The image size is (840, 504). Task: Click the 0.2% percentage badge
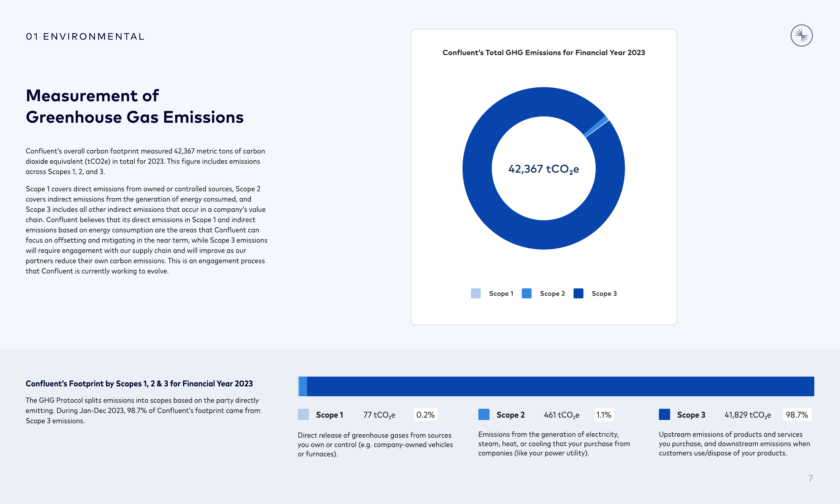(425, 415)
